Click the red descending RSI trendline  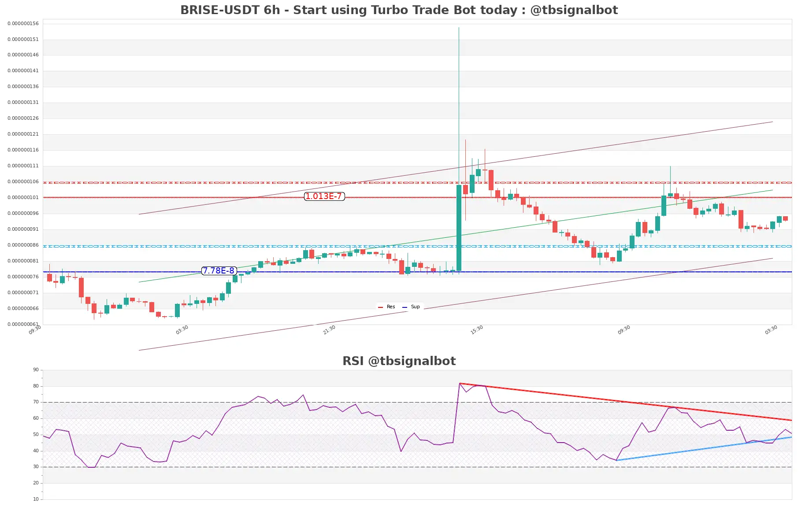coord(626,402)
